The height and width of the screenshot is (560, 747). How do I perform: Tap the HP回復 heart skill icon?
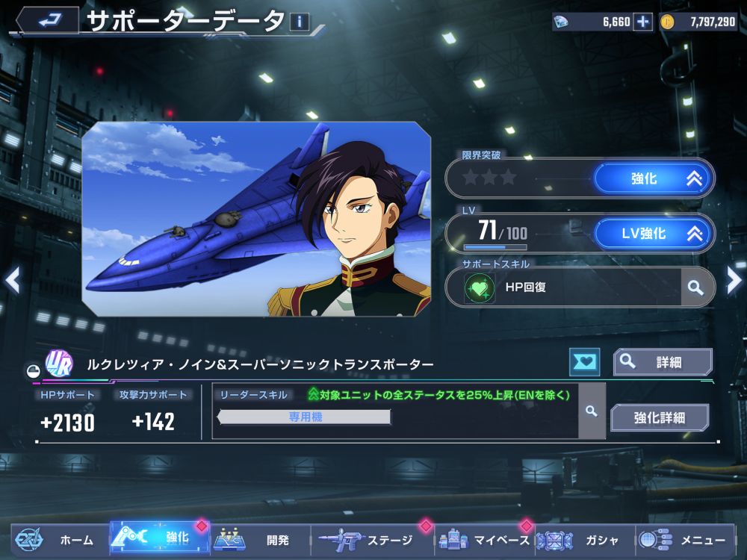click(480, 287)
